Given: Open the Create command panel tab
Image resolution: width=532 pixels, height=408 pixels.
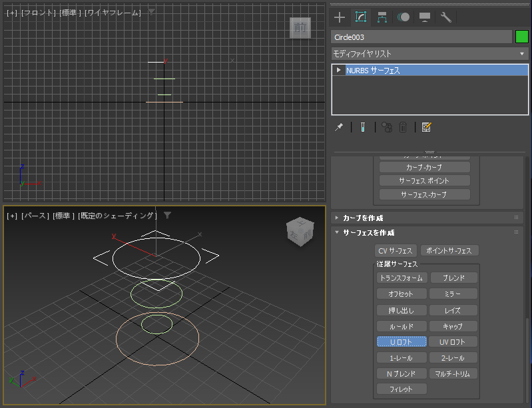Looking at the screenshot, I should tap(340, 17).
